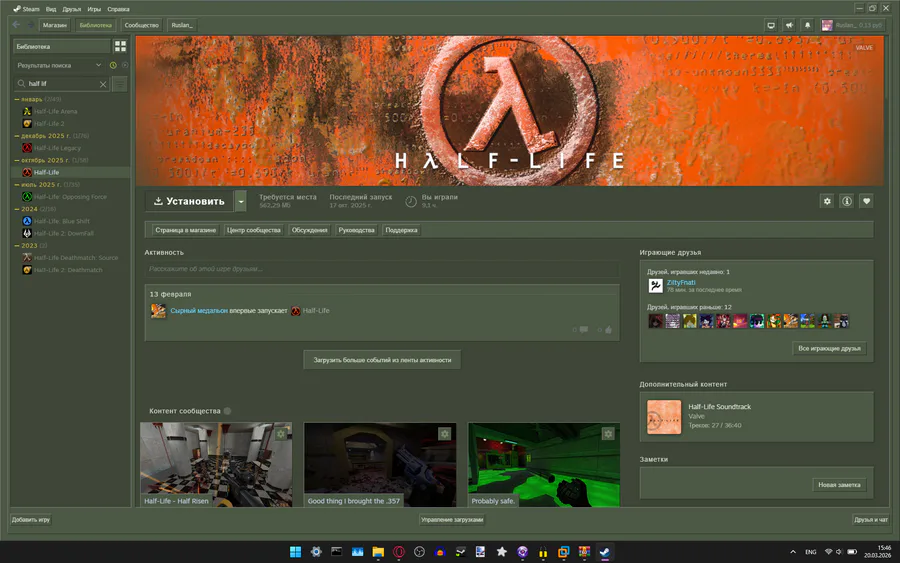Select Half-Life Arena in the library list
900x563 pixels.
coord(55,111)
